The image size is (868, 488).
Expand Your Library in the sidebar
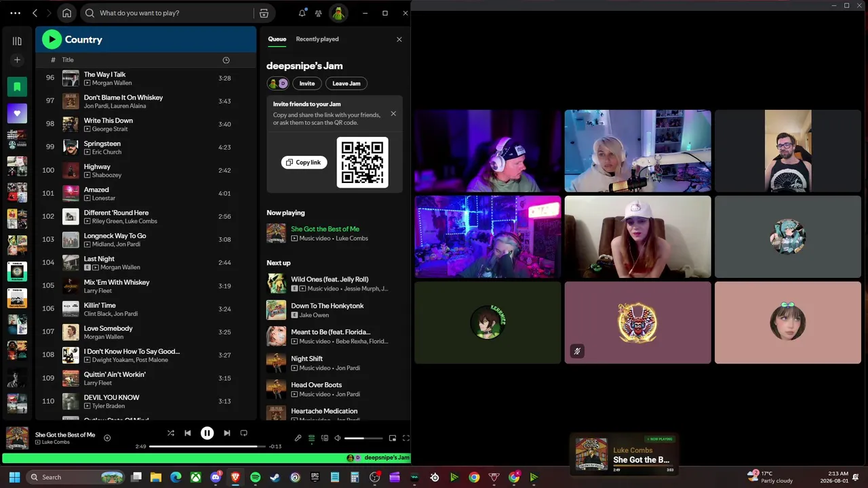coord(17,41)
